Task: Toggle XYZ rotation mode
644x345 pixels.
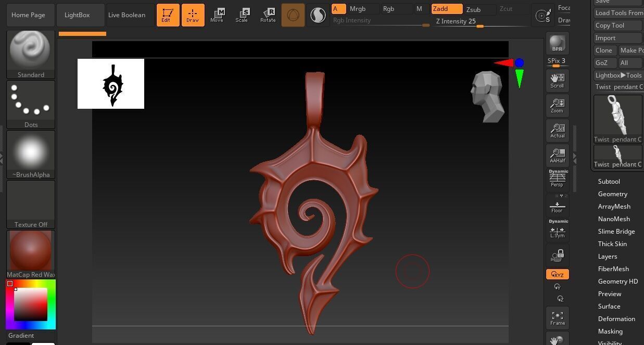Action: [557, 274]
